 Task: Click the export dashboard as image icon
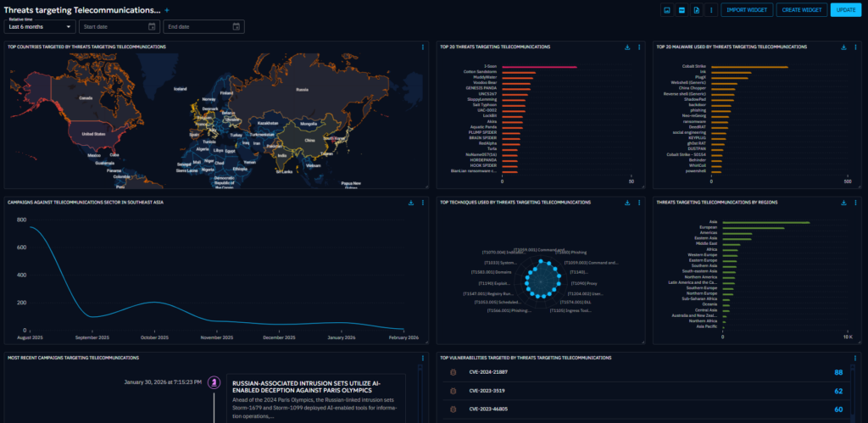(667, 10)
